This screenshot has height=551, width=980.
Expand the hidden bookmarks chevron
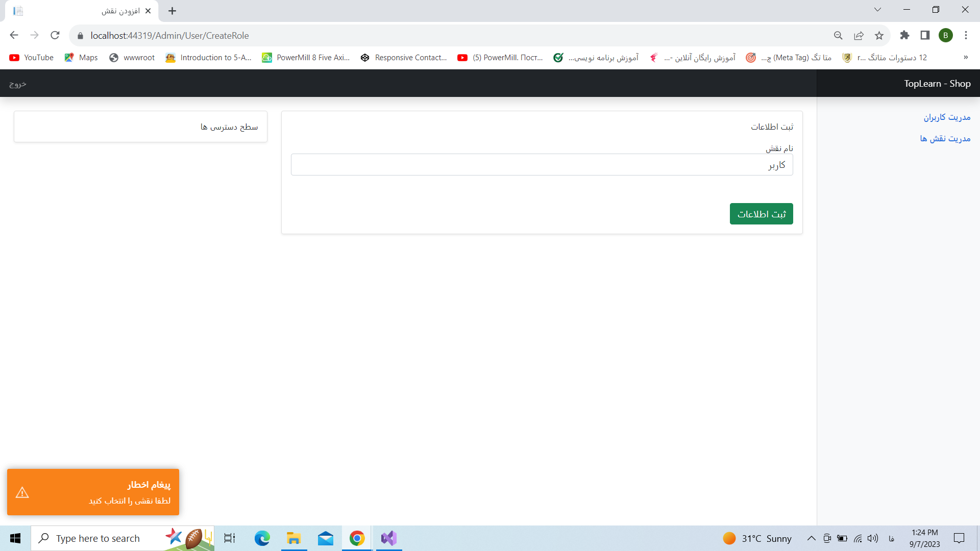(x=966, y=58)
